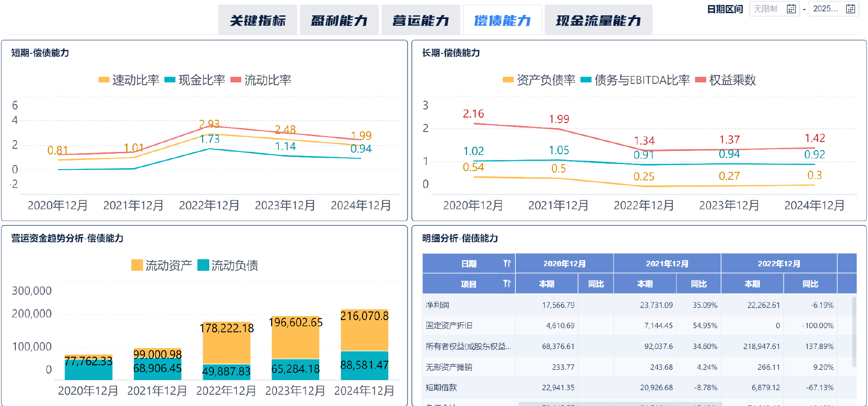Switch to the 关键指标 tab

click(x=258, y=20)
